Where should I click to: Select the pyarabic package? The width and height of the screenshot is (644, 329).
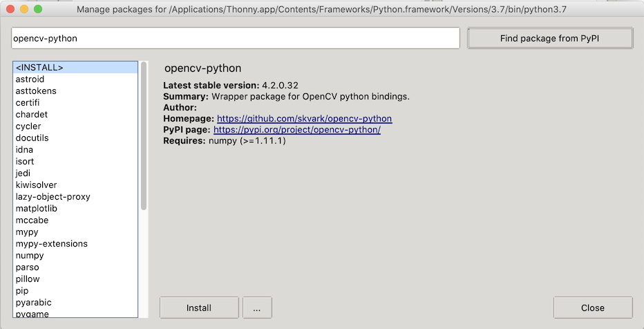(33, 303)
